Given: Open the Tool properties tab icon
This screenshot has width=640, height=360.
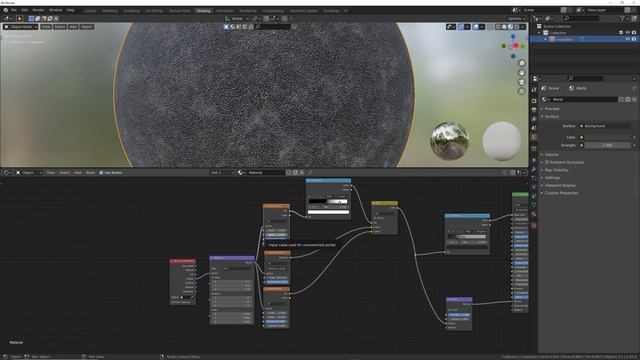Looking at the screenshot, I should 534,90.
